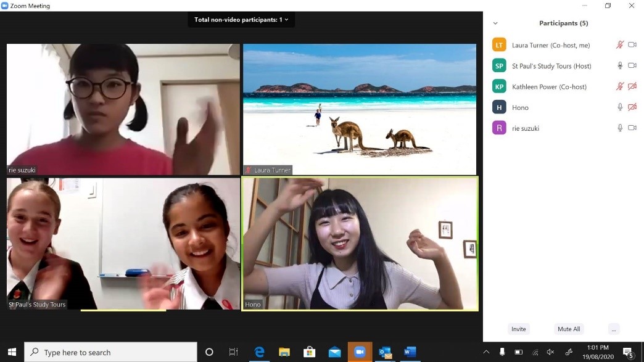The width and height of the screenshot is (644, 362).
Task: Click the taskbar search box
Action: [111, 352]
